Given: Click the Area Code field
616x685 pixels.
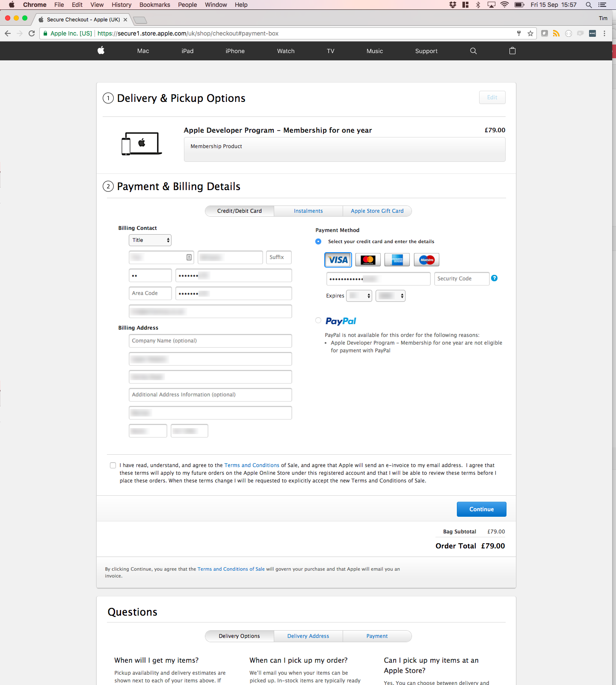Looking at the screenshot, I should pyautogui.click(x=150, y=293).
